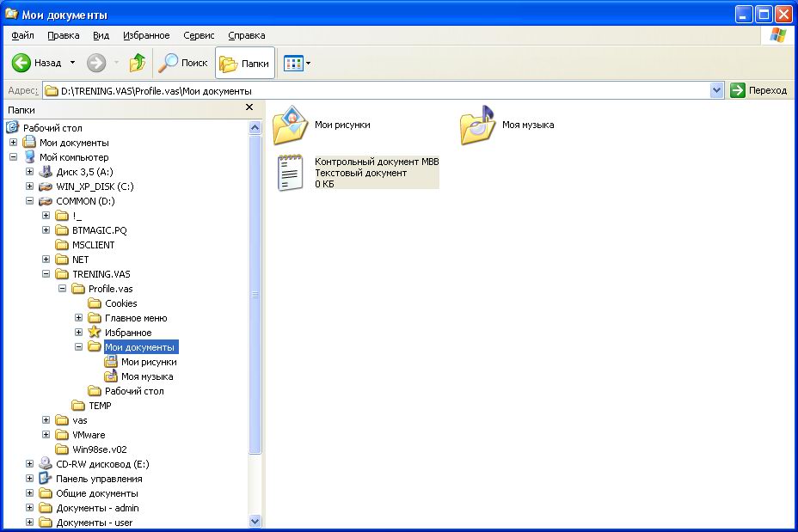Viewport: 798px width, 532px height.
Task: Click the Моя музыка icon in tree
Action: coord(110,376)
